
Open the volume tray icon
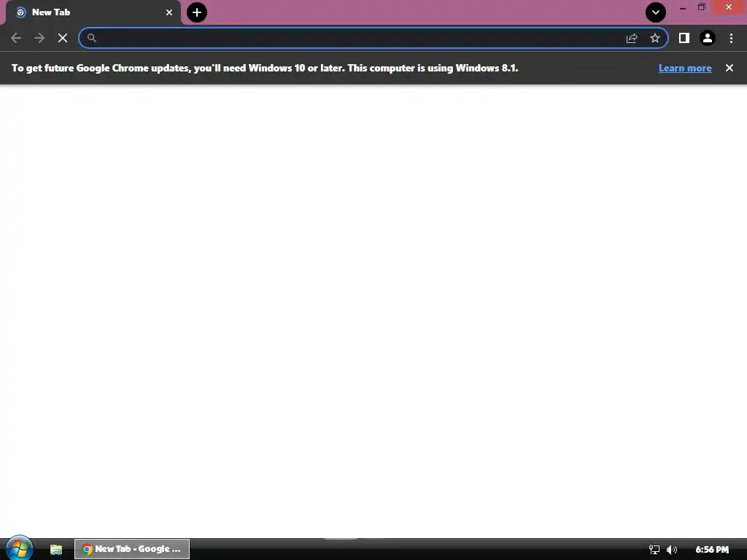pyautogui.click(x=672, y=550)
